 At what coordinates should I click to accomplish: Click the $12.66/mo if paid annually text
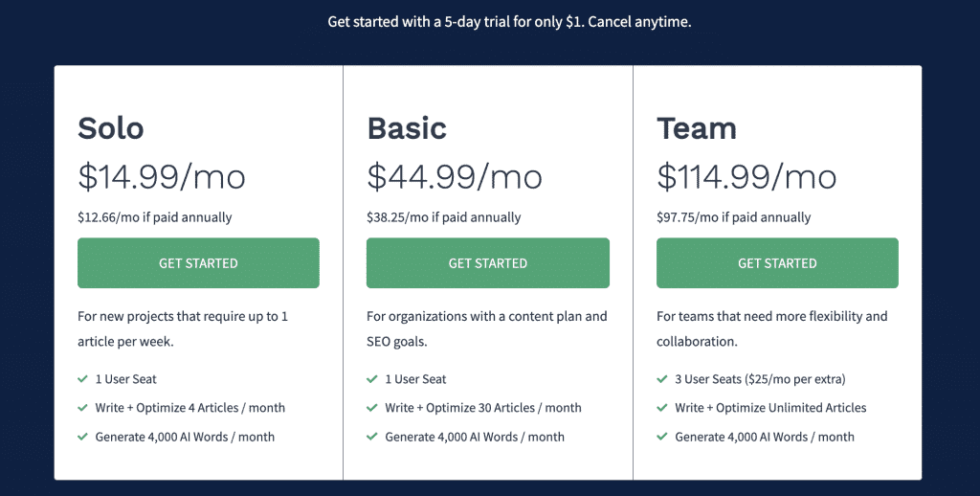[154, 217]
